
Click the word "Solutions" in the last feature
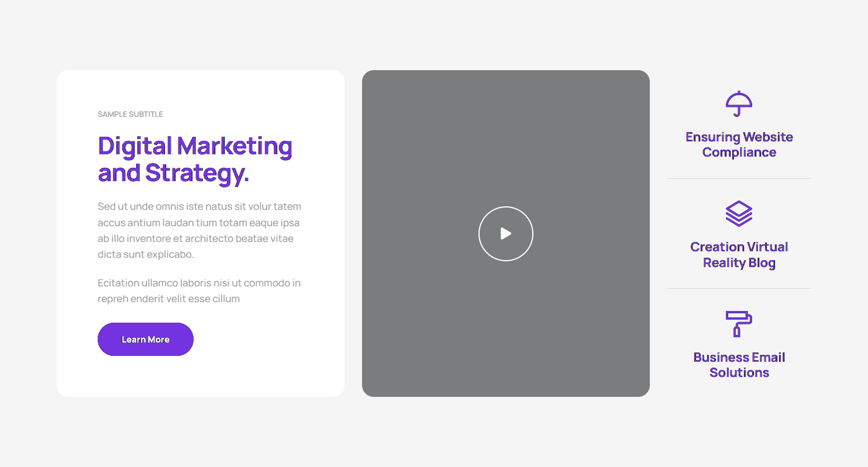[739, 373]
